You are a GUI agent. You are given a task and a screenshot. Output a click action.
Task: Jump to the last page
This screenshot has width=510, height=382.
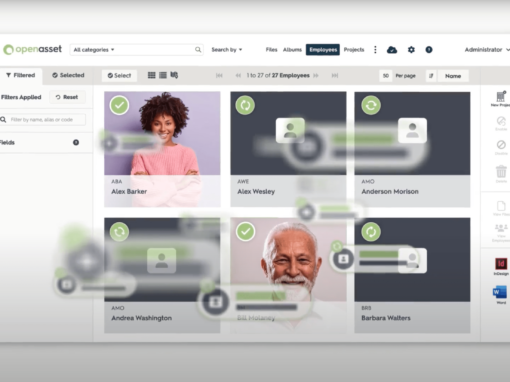[x=335, y=76]
